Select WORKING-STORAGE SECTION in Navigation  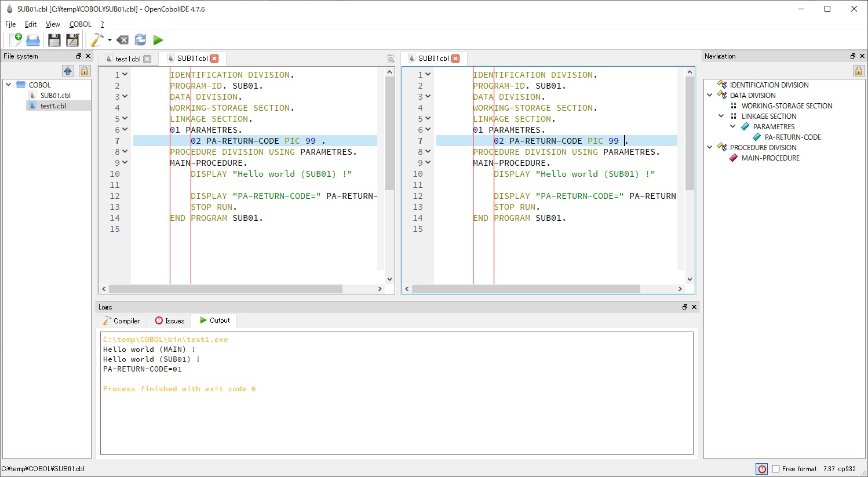click(x=787, y=106)
